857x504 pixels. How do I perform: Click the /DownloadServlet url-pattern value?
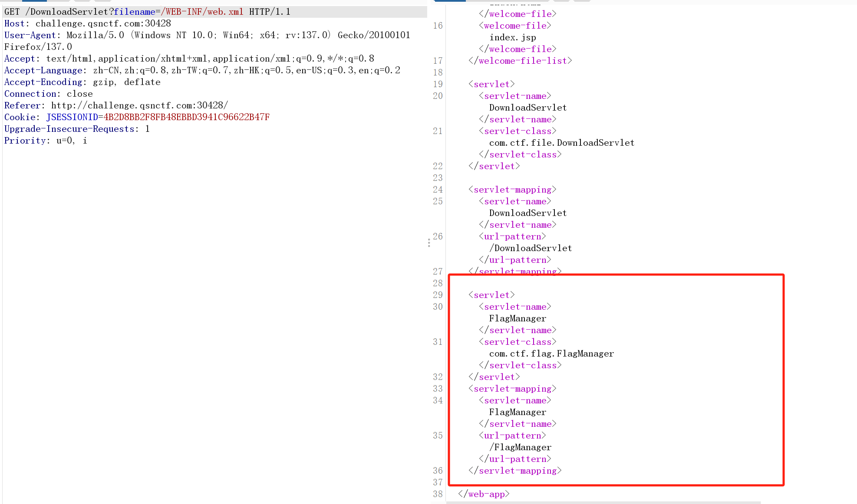[x=530, y=248]
